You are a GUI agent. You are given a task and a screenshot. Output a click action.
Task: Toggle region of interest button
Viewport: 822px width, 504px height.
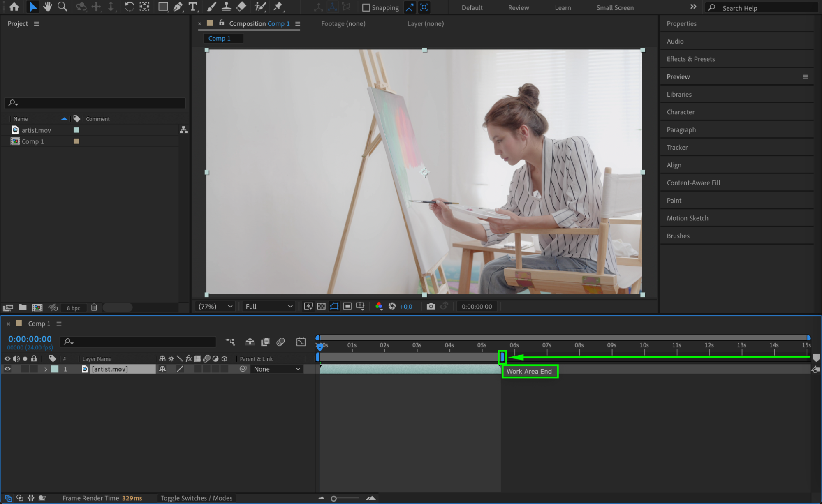347,306
